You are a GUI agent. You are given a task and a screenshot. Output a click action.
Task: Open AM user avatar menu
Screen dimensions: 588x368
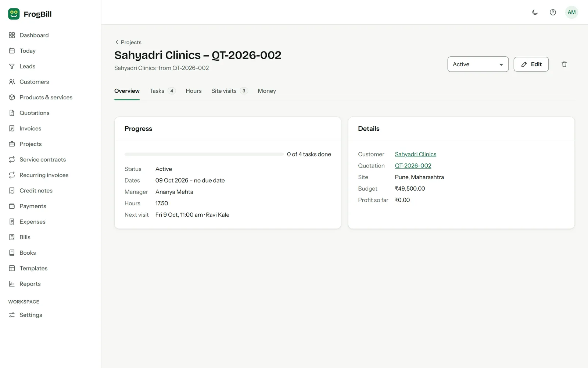(571, 12)
